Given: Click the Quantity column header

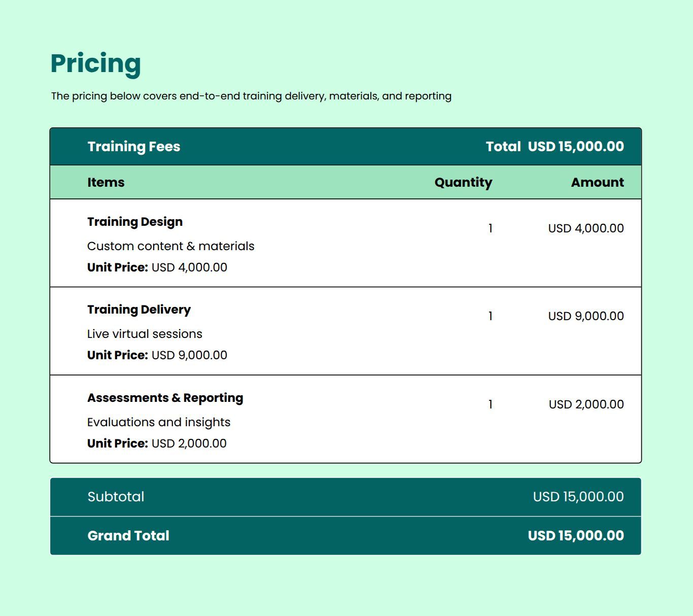Looking at the screenshot, I should 463,182.
